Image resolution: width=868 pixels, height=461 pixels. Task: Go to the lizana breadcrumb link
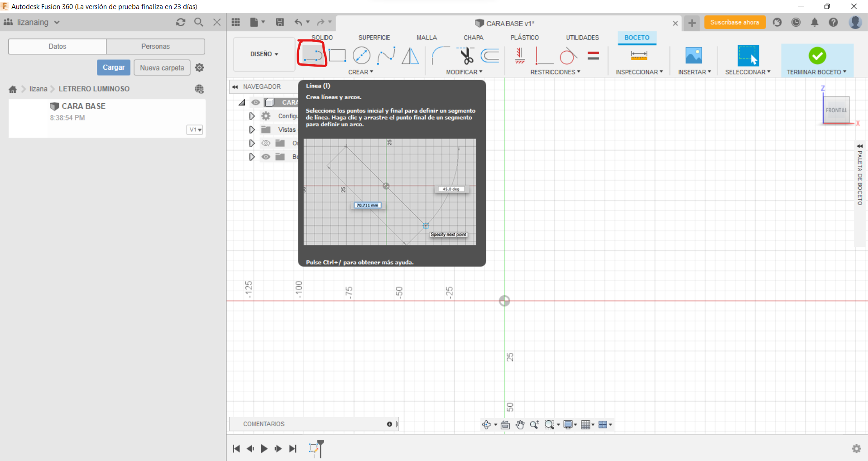click(x=38, y=89)
